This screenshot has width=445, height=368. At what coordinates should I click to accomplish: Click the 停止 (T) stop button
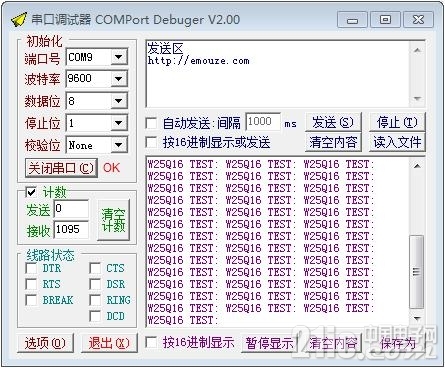point(397,122)
